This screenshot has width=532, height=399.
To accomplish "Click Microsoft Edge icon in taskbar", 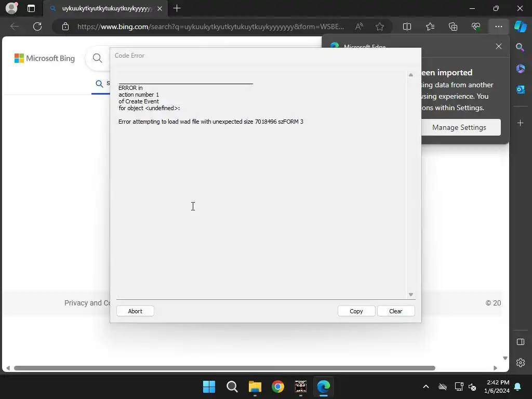I will 324,387.
